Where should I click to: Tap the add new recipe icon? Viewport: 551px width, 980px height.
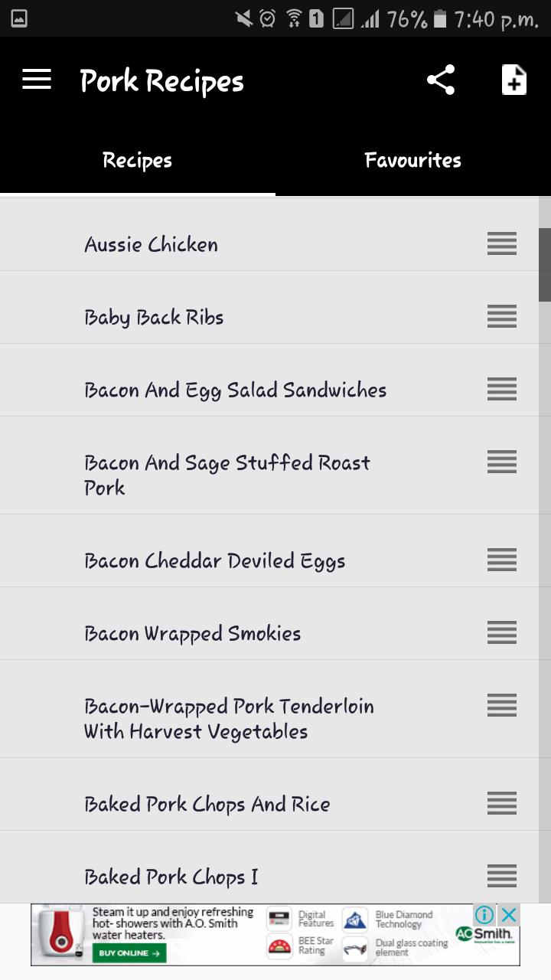(x=514, y=79)
